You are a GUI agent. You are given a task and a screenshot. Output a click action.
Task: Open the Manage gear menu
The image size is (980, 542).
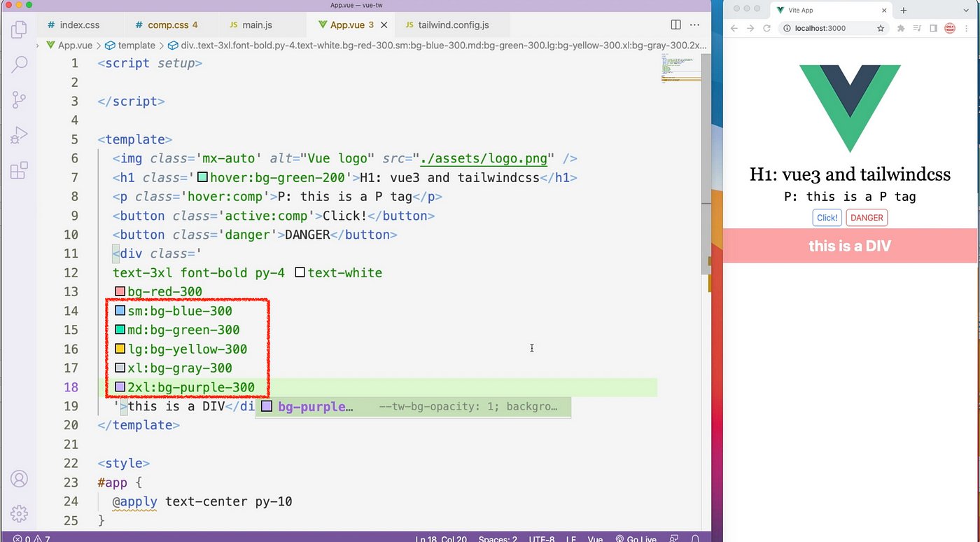(20, 513)
